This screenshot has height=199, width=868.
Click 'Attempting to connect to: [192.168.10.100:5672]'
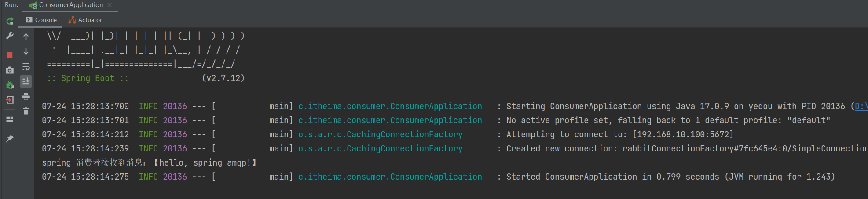click(620, 134)
